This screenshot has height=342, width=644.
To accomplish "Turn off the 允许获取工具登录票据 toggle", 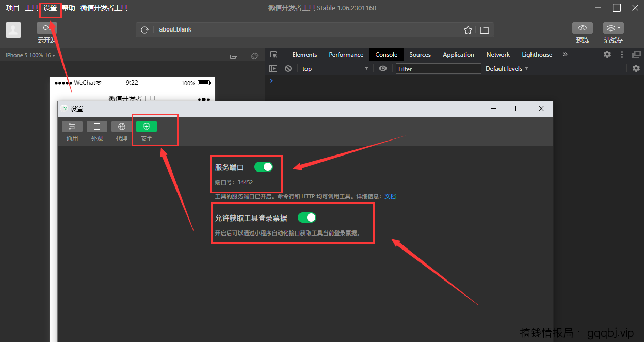I will 307,217.
